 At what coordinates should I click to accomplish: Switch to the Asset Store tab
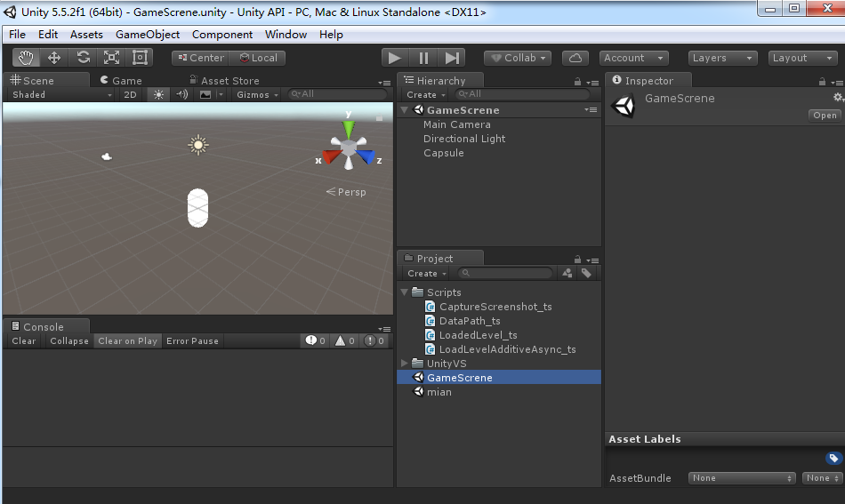pyautogui.click(x=224, y=80)
